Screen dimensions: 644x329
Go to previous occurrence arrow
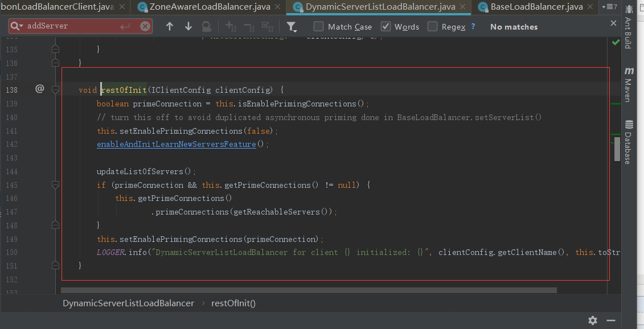click(x=170, y=26)
